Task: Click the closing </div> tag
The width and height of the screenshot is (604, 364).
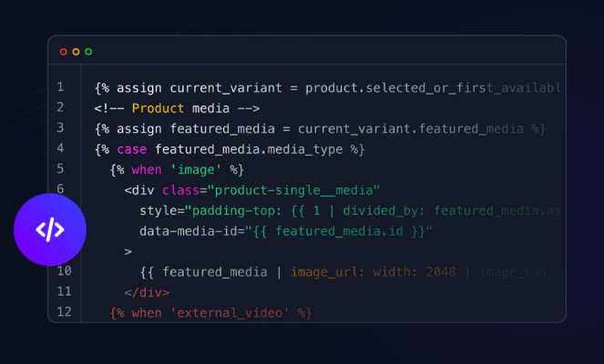Action: tap(147, 292)
